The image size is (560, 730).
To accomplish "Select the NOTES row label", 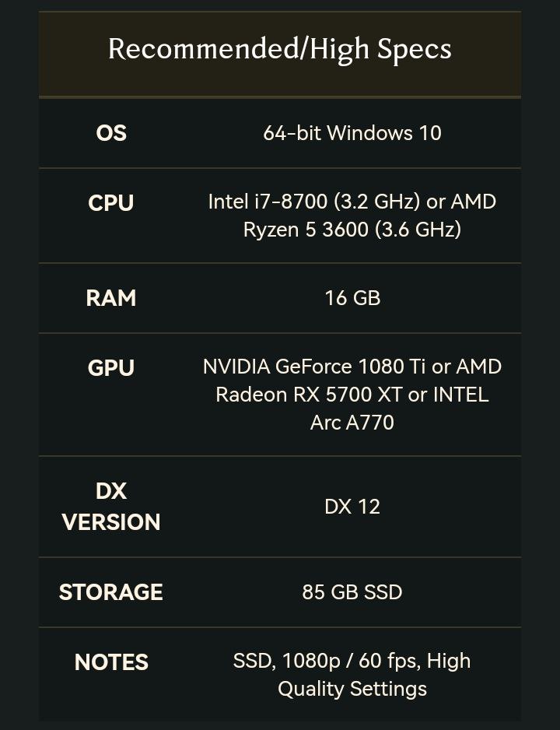I will [111, 662].
